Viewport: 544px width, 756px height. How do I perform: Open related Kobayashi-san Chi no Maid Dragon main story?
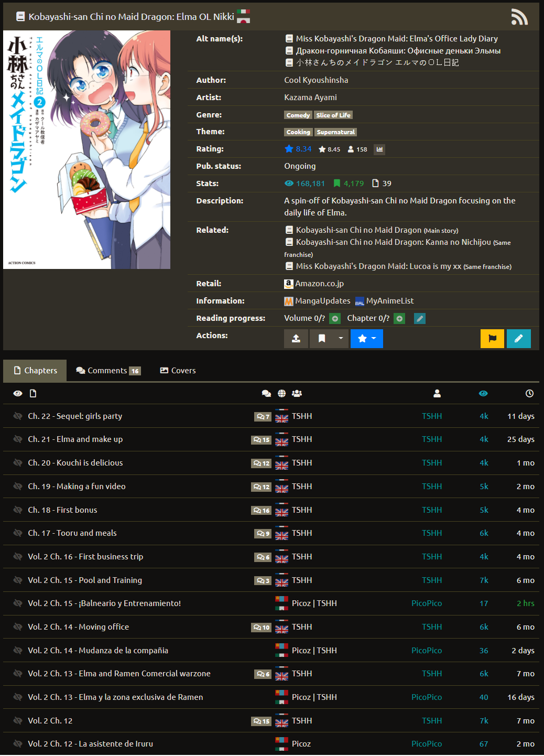(x=358, y=230)
